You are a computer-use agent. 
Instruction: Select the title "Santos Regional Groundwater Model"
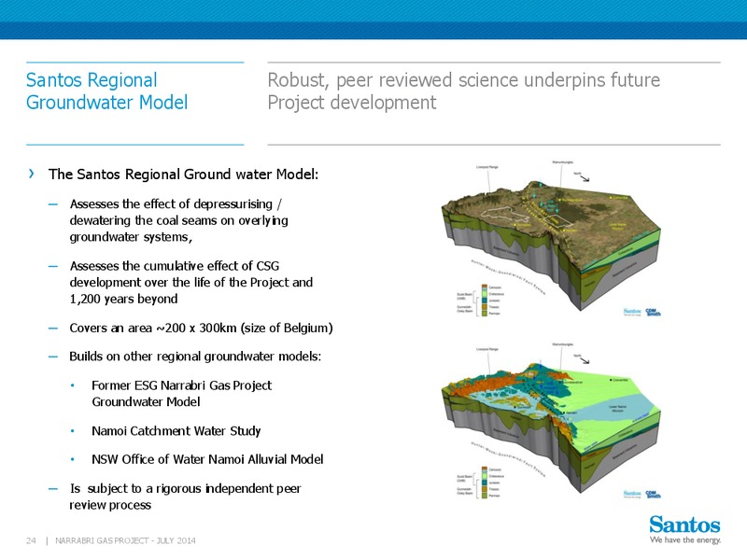(106, 91)
